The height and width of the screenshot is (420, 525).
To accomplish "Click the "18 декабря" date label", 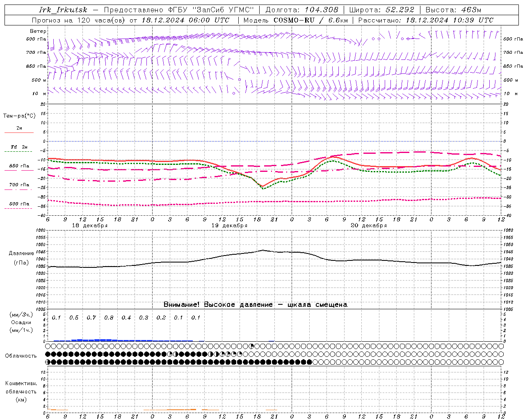I will [x=90, y=226].
